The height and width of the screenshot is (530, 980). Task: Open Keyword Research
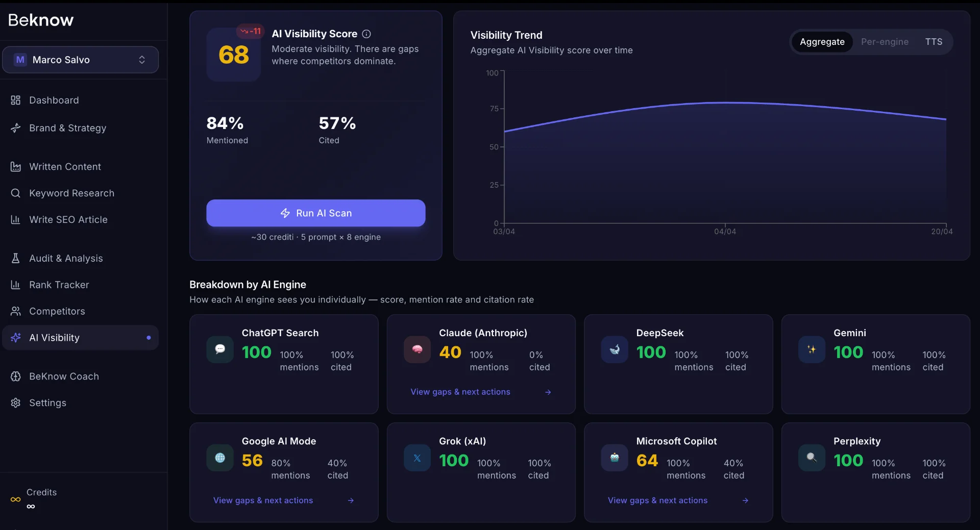(81, 193)
